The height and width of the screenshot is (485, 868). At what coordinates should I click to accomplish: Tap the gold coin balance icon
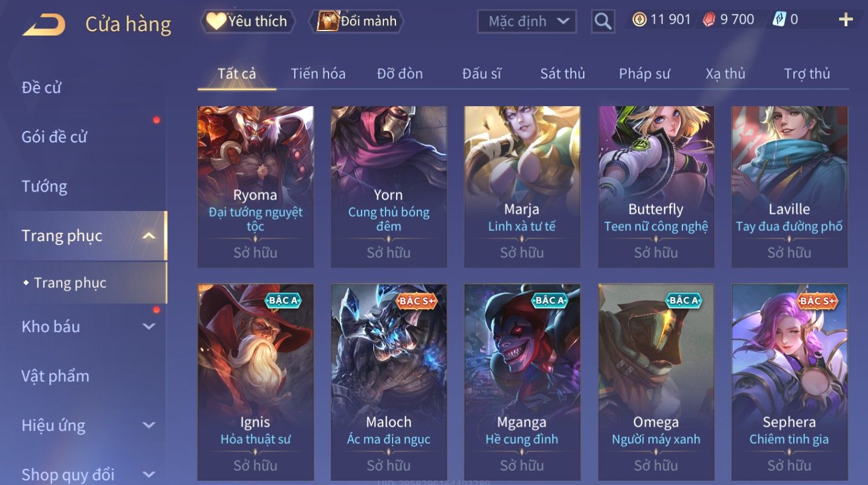pyautogui.click(x=639, y=20)
